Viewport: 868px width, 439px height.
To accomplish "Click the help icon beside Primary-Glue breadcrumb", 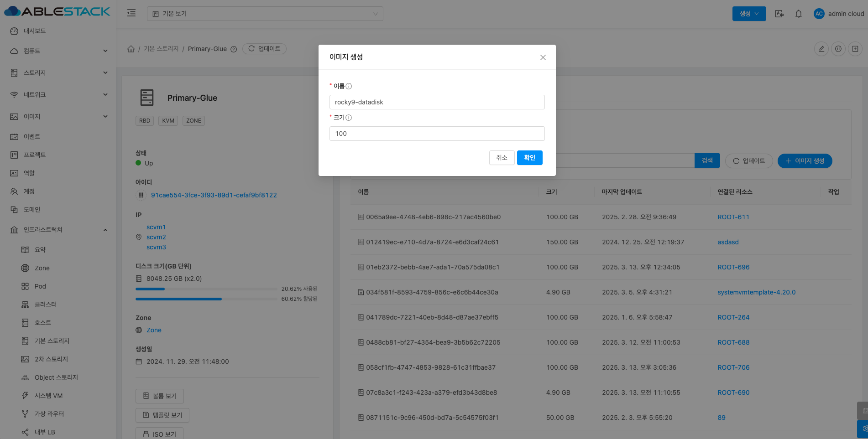I will [234, 49].
